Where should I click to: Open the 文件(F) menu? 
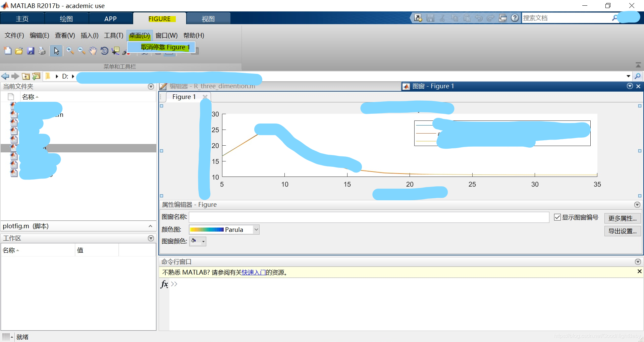(14, 35)
